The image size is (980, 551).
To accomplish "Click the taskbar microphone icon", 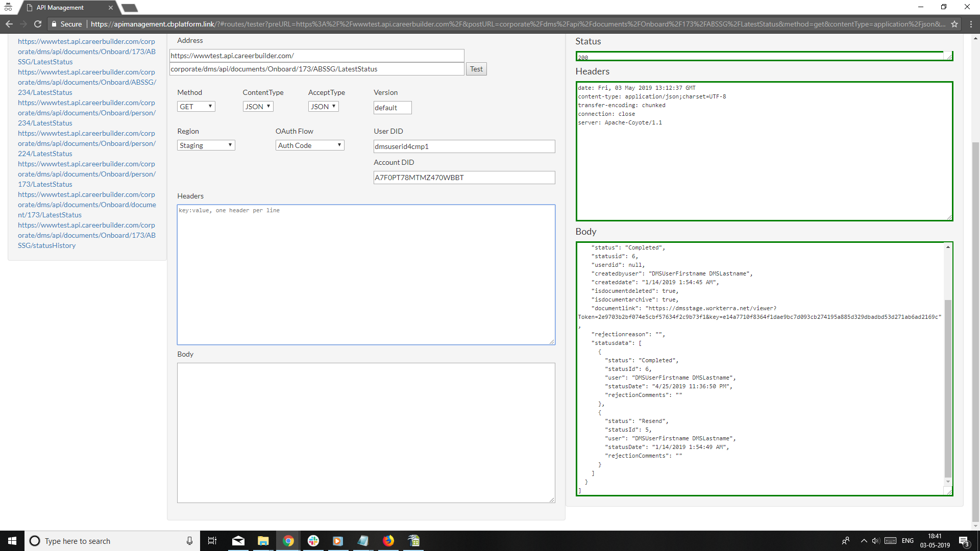I will pyautogui.click(x=189, y=541).
